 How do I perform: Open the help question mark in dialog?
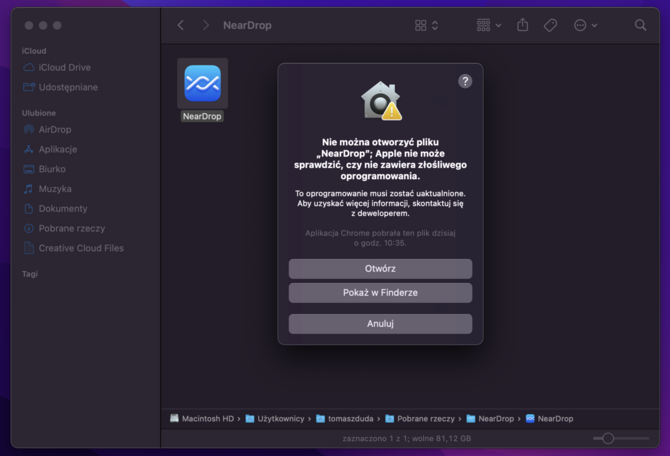click(x=465, y=81)
